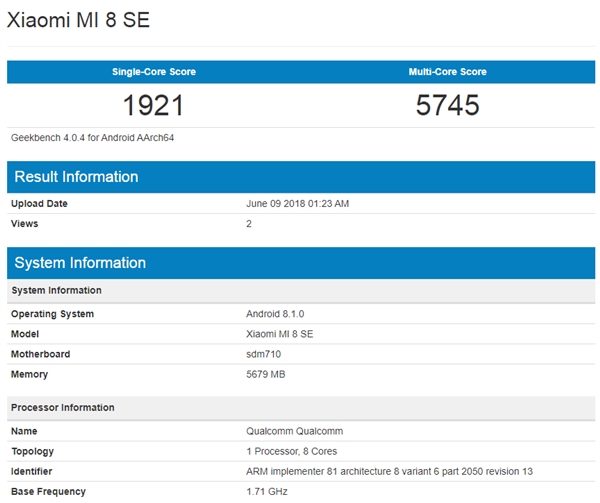Select the Android 8.1.0 value
Image resolution: width=600 pixels, height=503 pixels.
275,314
